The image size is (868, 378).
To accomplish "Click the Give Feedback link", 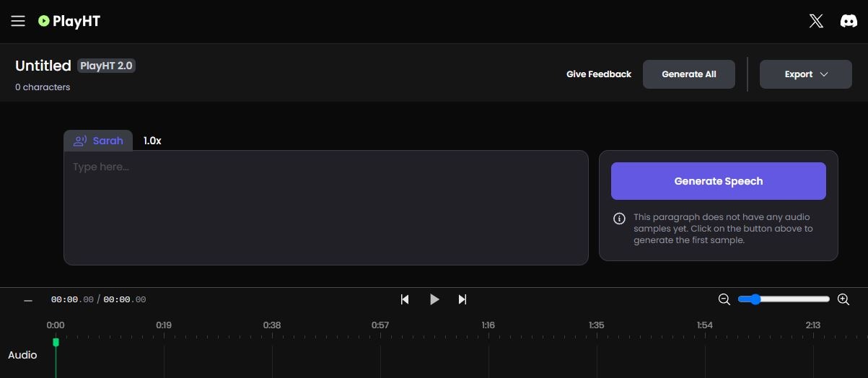I will [x=598, y=74].
